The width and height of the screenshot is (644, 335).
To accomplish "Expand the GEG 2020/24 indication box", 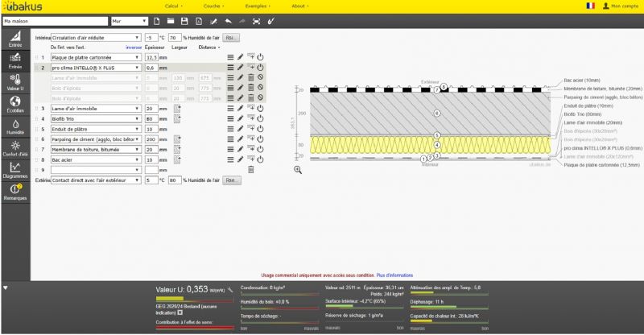I will coord(180,312).
